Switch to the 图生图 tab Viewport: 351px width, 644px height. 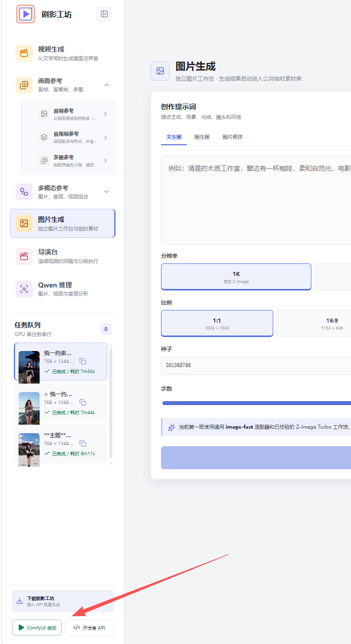(202, 137)
